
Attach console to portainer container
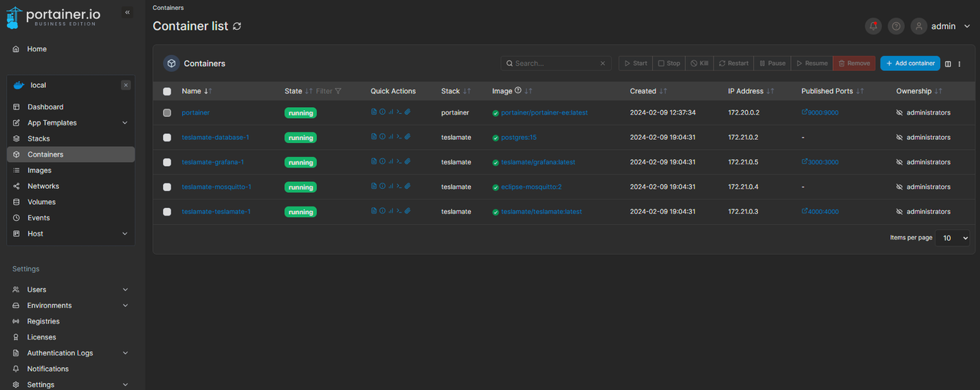pos(407,112)
